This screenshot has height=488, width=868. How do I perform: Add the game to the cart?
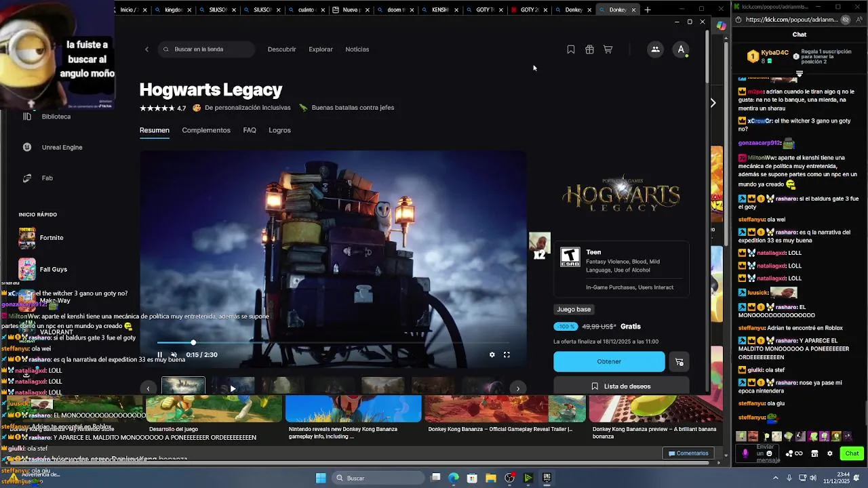pyautogui.click(x=679, y=361)
